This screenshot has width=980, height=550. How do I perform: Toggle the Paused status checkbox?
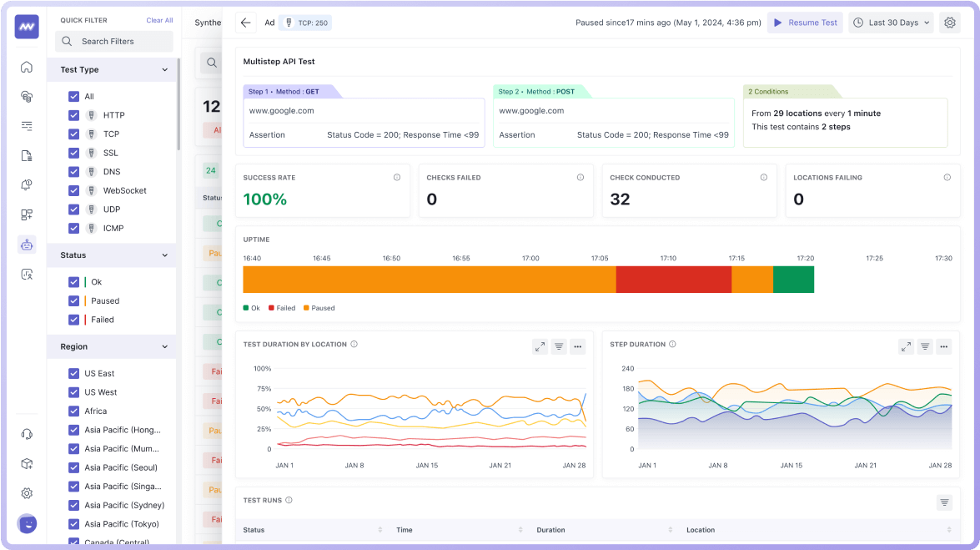pos(74,300)
